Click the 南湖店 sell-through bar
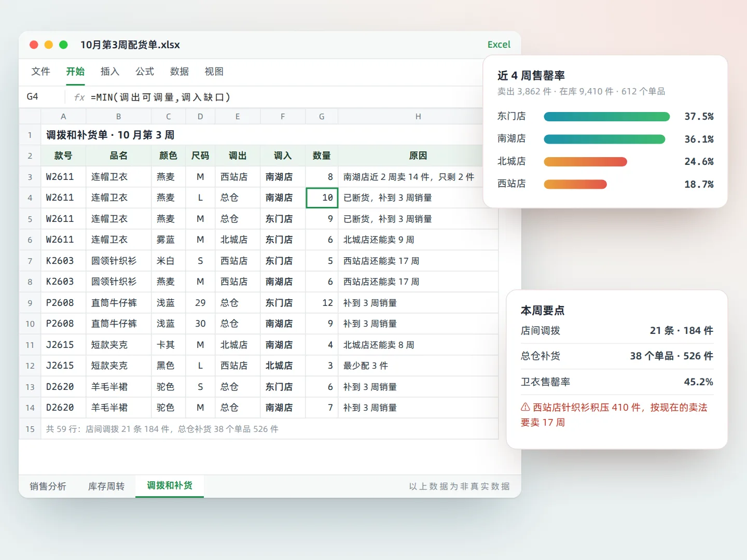Screen dimensions: 747x560 (x=604, y=139)
